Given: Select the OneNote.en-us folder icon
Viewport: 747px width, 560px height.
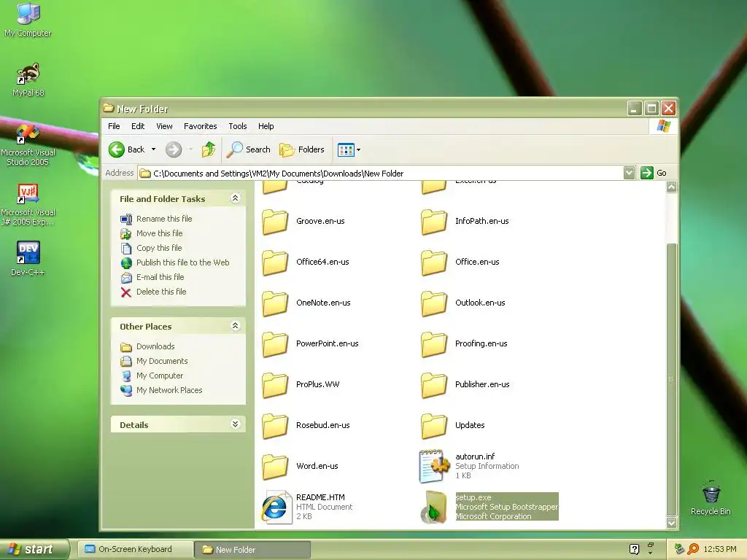Looking at the screenshot, I should click(x=275, y=303).
